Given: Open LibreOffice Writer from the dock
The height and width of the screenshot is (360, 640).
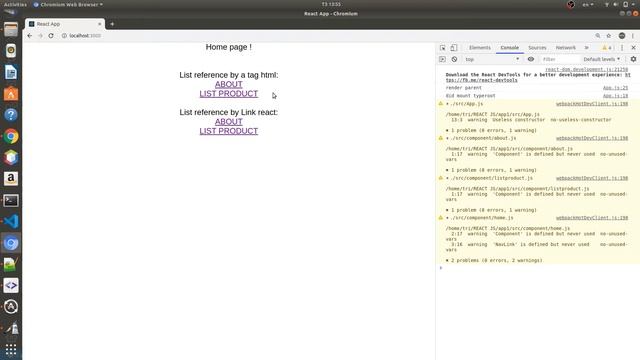Looking at the screenshot, I should pyautogui.click(x=11, y=73).
